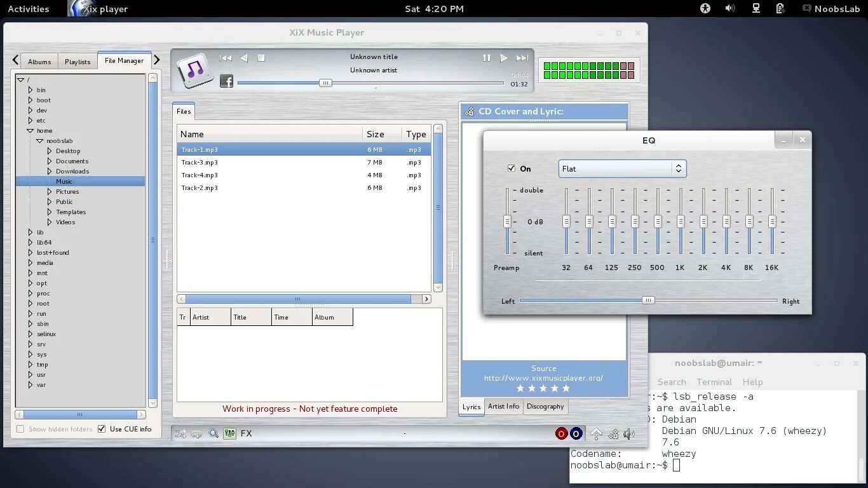This screenshot has height=488, width=868.
Task: Select Track-2.mp3 in file list
Action: (304, 187)
